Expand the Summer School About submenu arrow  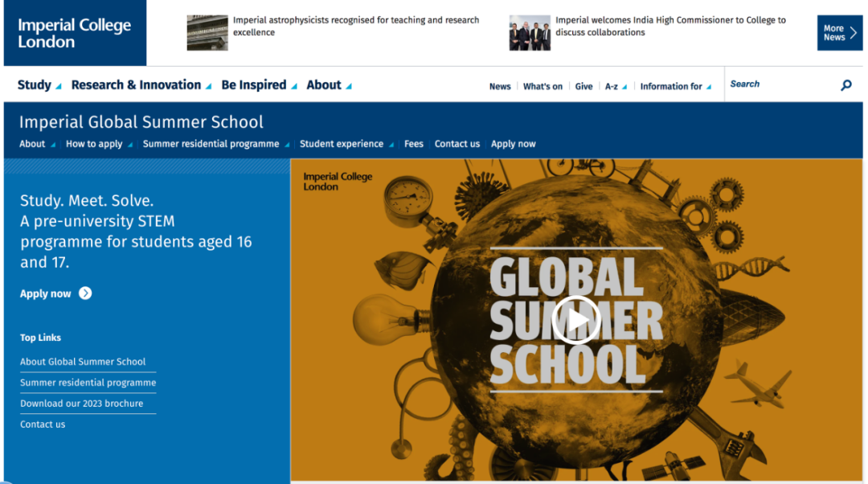(x=53, y=145)
